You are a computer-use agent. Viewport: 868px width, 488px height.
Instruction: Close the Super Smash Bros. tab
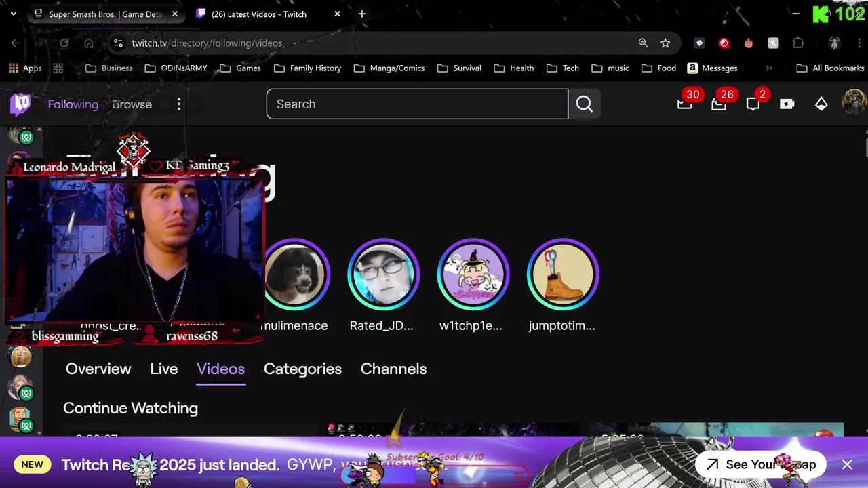[x=175, y=14]
